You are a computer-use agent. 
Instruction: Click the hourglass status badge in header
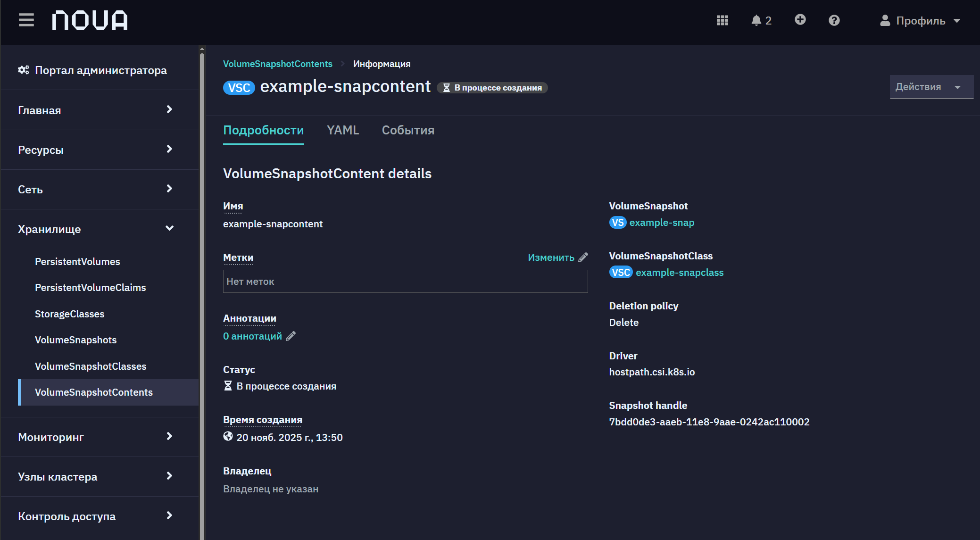[492, 88]
